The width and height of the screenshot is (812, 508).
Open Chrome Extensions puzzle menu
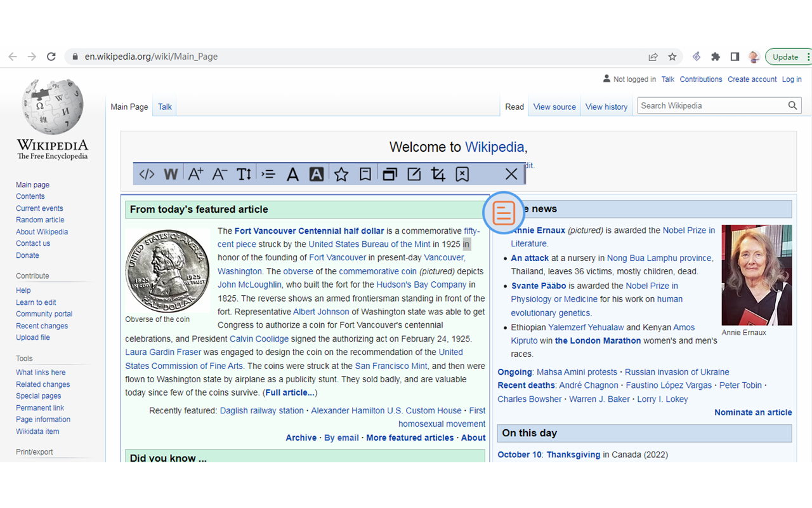[716, 57]
